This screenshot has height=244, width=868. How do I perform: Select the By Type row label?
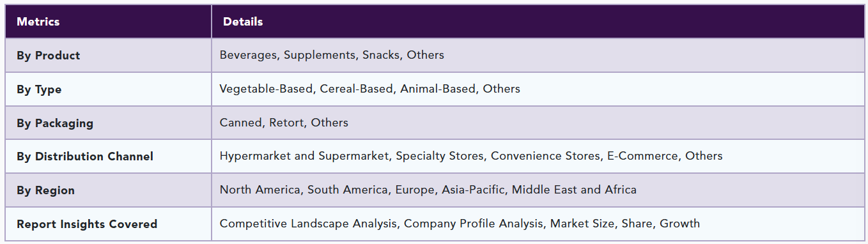[x=39, y=89]
